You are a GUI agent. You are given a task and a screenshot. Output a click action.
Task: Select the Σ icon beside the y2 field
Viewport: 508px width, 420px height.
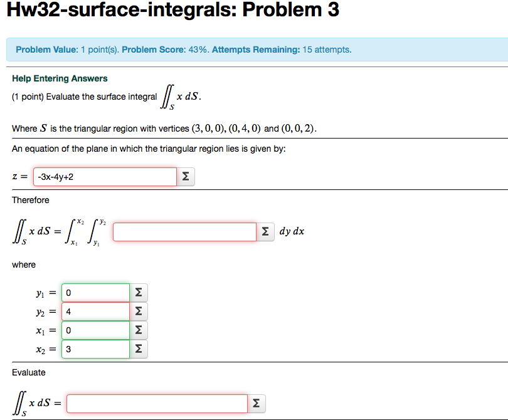(137, 311)
